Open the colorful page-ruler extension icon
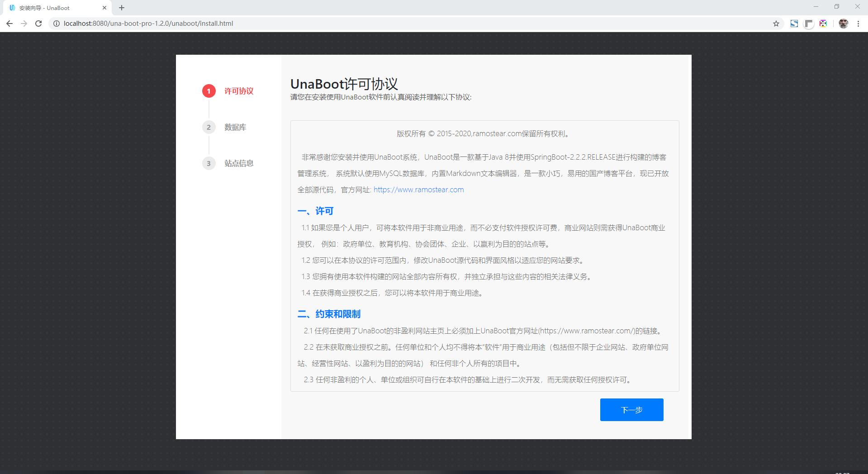This screenshot has width=868, height=474. [823, 23]
